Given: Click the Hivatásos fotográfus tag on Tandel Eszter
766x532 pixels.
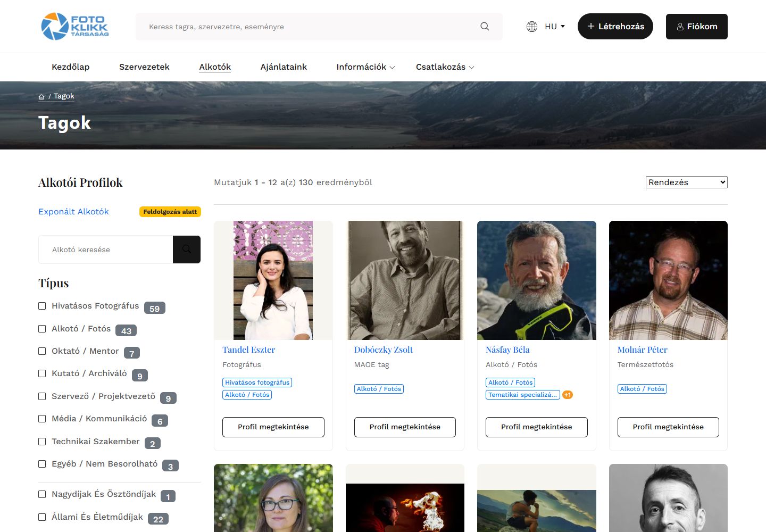Looking at the screenshot, I should pos(257,383).
